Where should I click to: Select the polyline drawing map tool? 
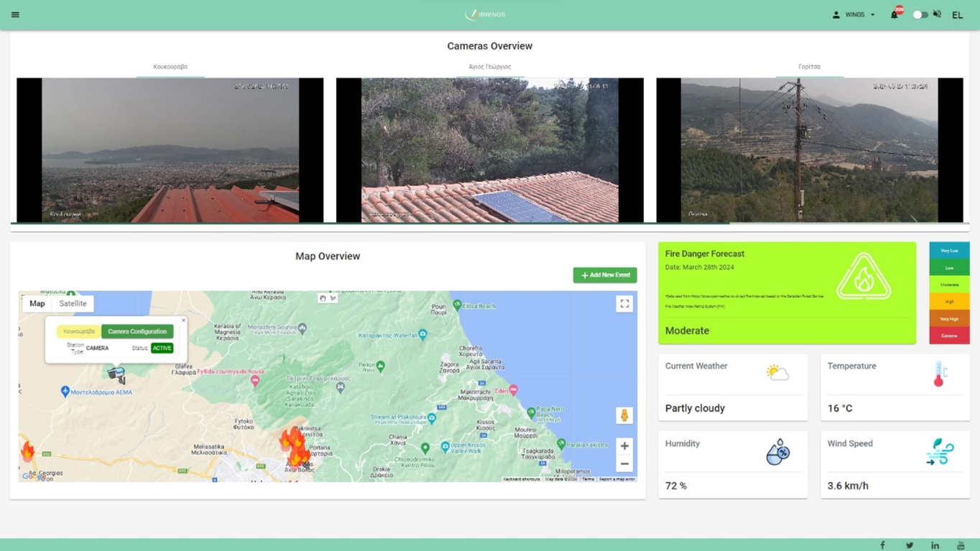[333, 298]
